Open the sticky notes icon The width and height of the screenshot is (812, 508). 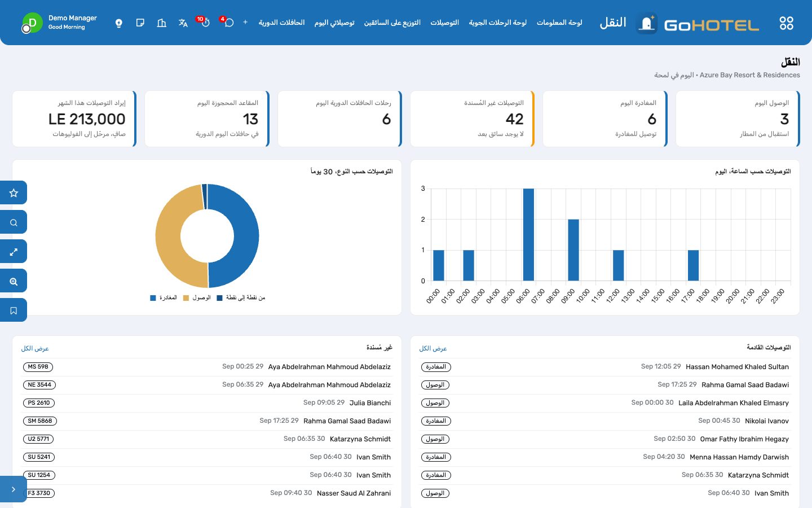(x=140, y=23)
